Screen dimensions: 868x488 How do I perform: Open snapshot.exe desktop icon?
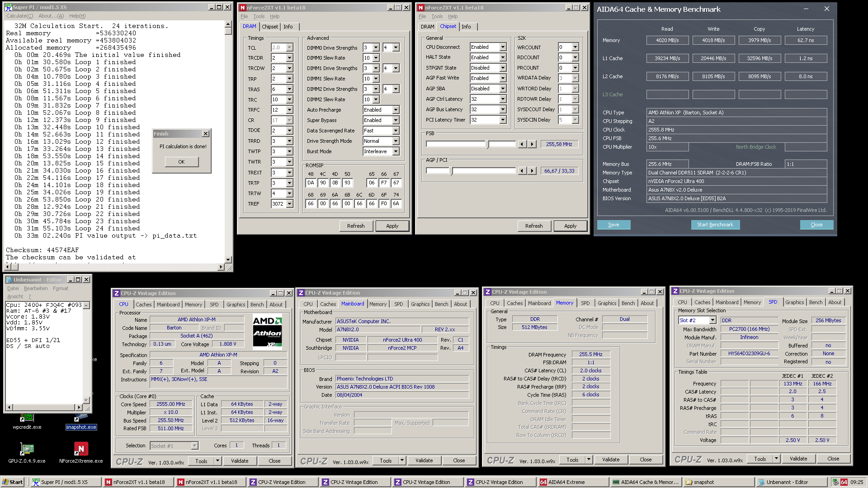81,422
